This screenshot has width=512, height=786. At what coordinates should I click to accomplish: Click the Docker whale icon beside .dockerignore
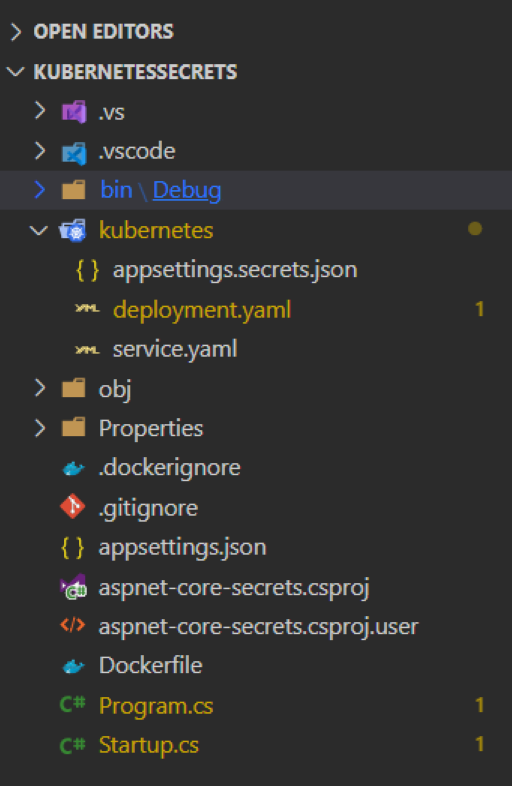point(73,468)
